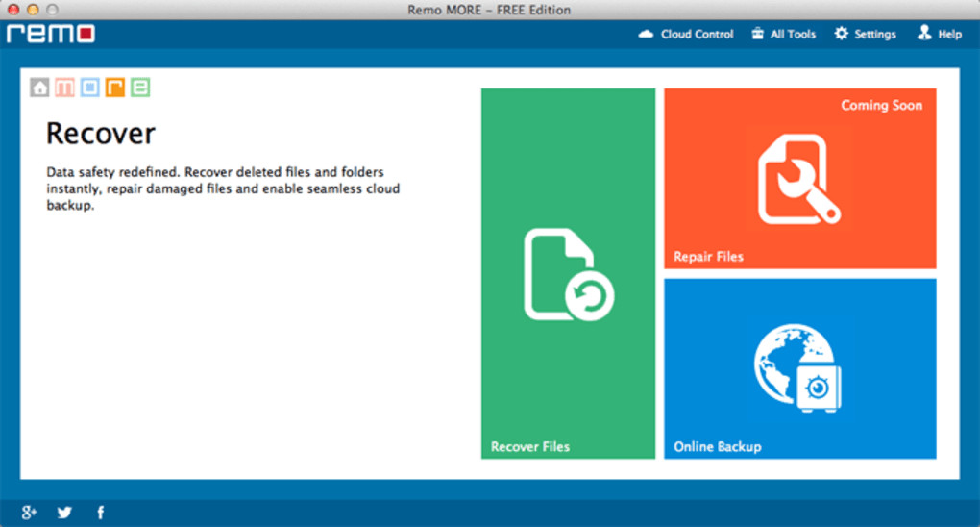Image resolution: width=980 pixels, height=527 pixels.
Task: Open the Recover Files tile
Action: [x=568, y=273]
